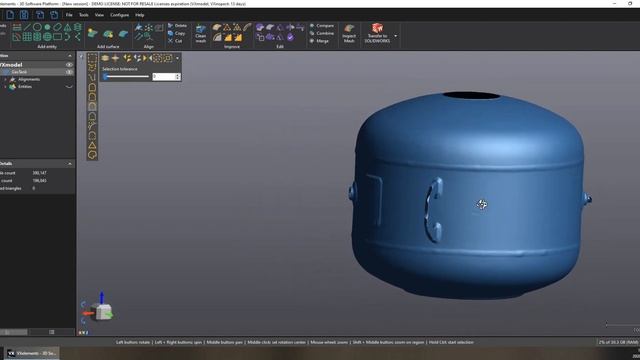Click the Selection tolerance slider handle
This screenshot has height=360, width=640.
(106, 77)
